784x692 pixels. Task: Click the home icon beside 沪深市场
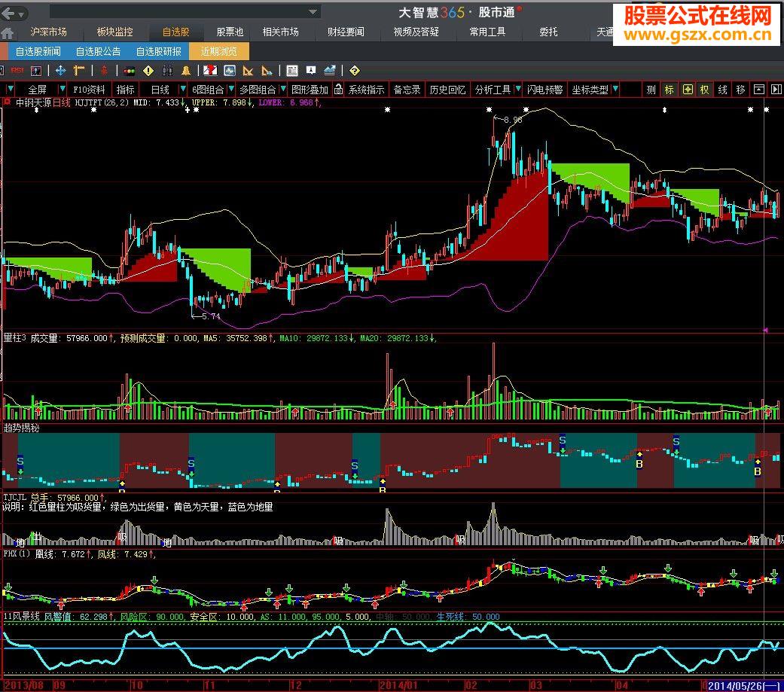click(x=8, y=33)
